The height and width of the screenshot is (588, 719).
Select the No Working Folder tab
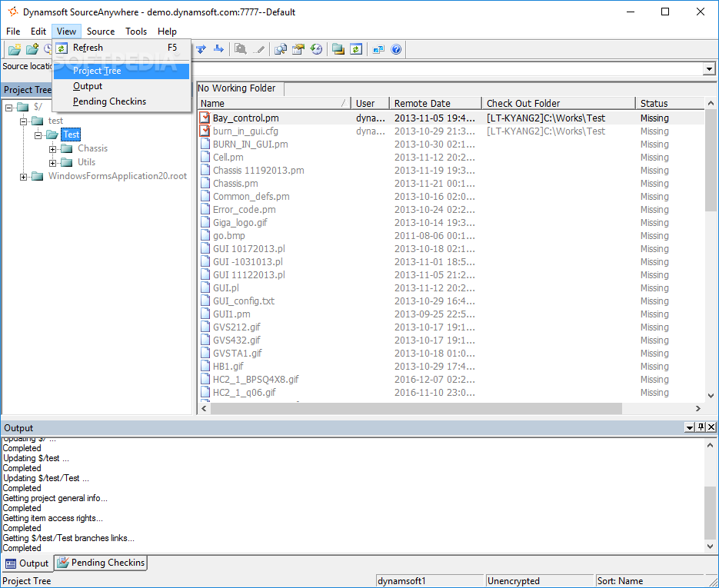click(x=240, y=88)
